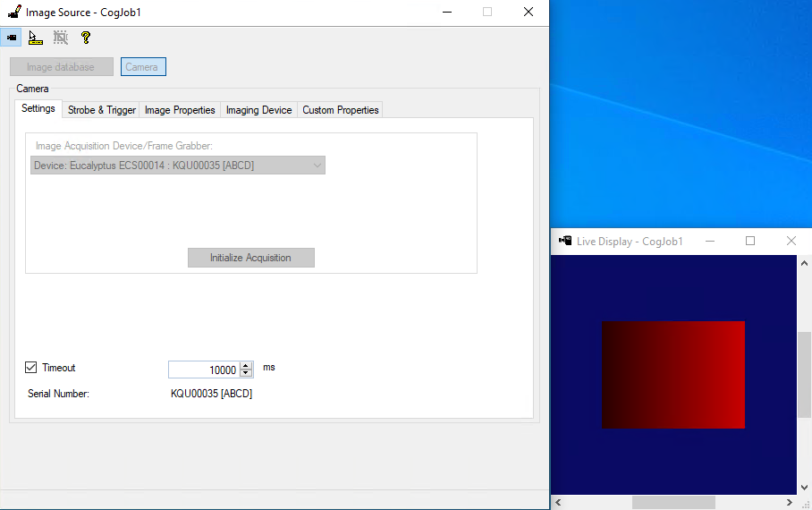The height and width of the screenshot is (510, 812).
Task: Click the Live Display window camera icon
Action: point(565,241)
